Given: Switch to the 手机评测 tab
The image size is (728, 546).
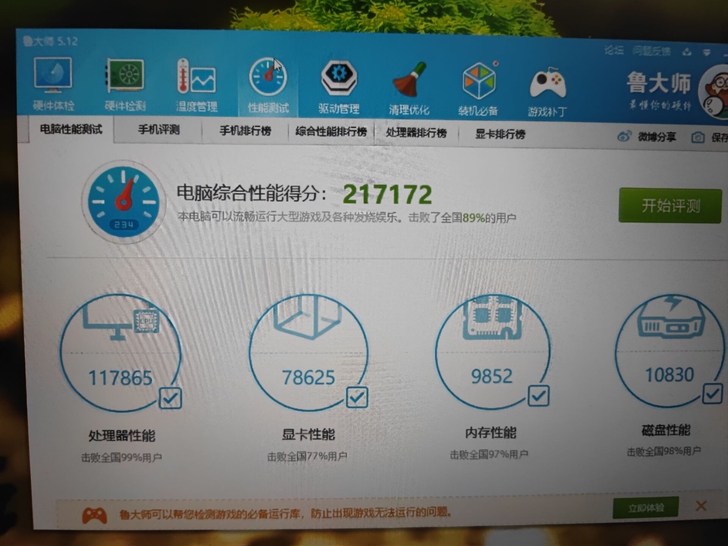Looking at the screenshot, I should [158, 130].
